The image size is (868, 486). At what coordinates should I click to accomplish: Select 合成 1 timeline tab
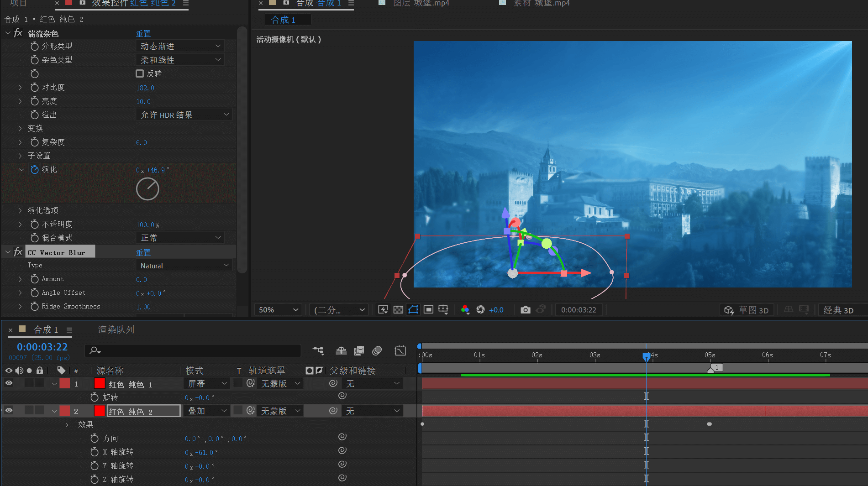pos(46,329)
